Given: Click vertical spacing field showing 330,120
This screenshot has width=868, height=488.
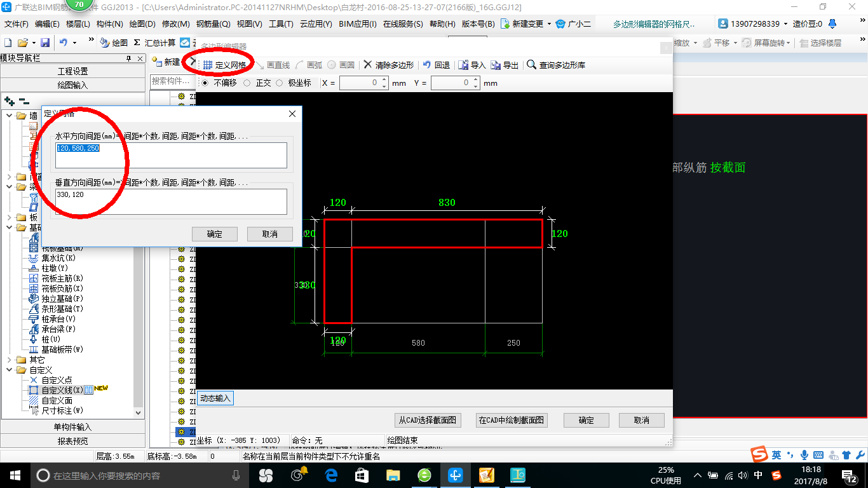Looking at the screenshot, I should tap(171, 201).
